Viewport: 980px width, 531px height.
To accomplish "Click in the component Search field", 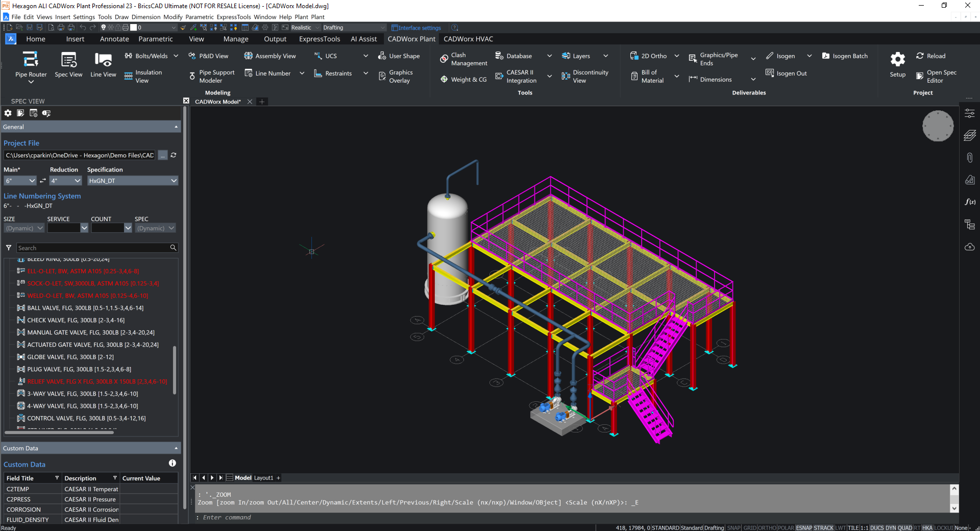I will click(x=97, y=248).
